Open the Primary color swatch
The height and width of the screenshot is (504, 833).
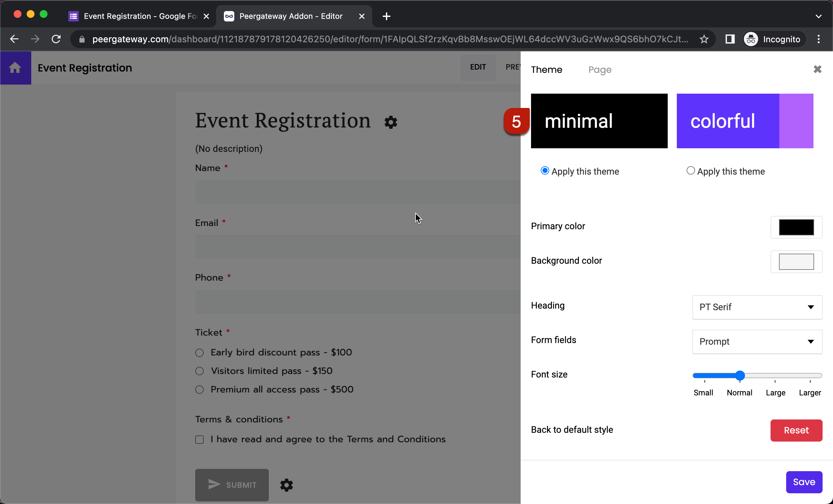click(796, 227)
